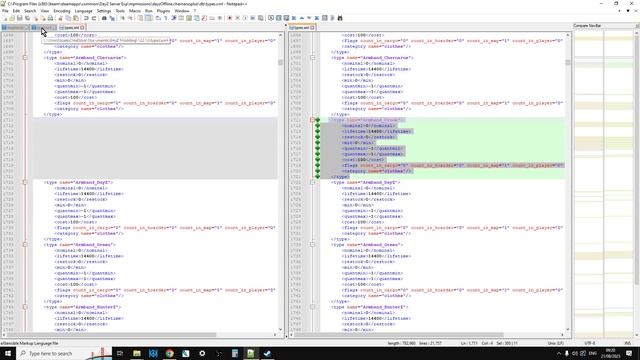Close the Compare NavBar panel
The height and width of the screenshot is (360, 640).
637,26
